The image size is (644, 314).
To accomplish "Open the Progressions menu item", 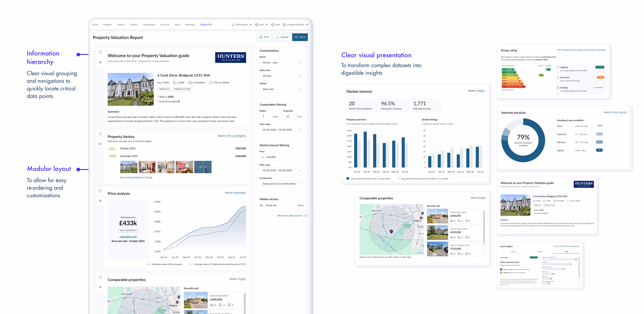I will click(x=149, y=25).
